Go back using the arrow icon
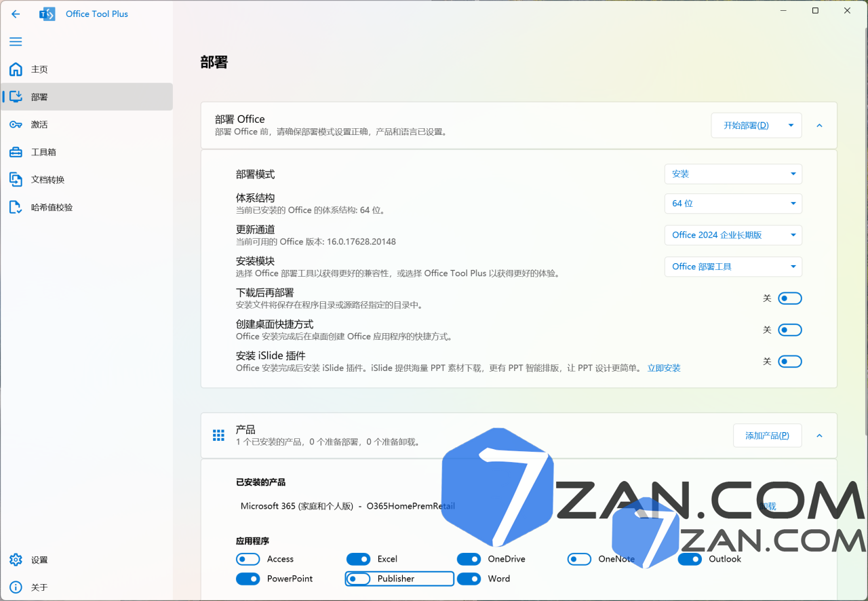Viewport: 868px width, 601px height. pyautogui.click(x=16, y=14)
